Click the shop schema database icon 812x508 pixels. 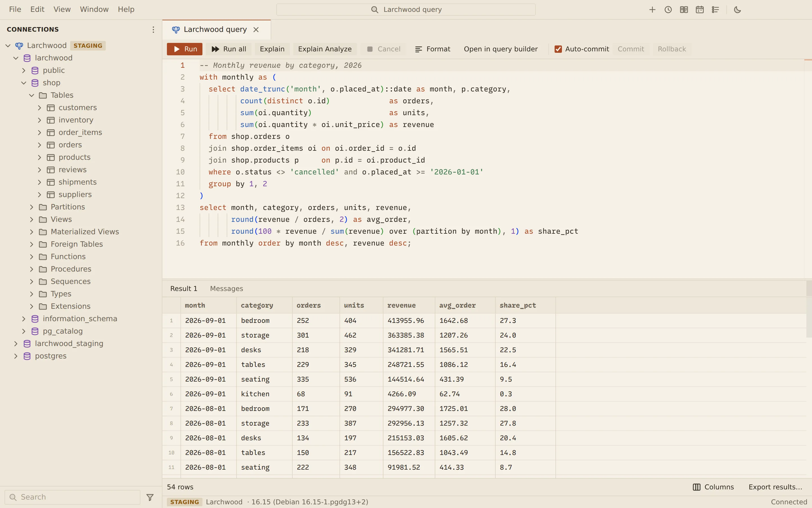tap(35, 83)
